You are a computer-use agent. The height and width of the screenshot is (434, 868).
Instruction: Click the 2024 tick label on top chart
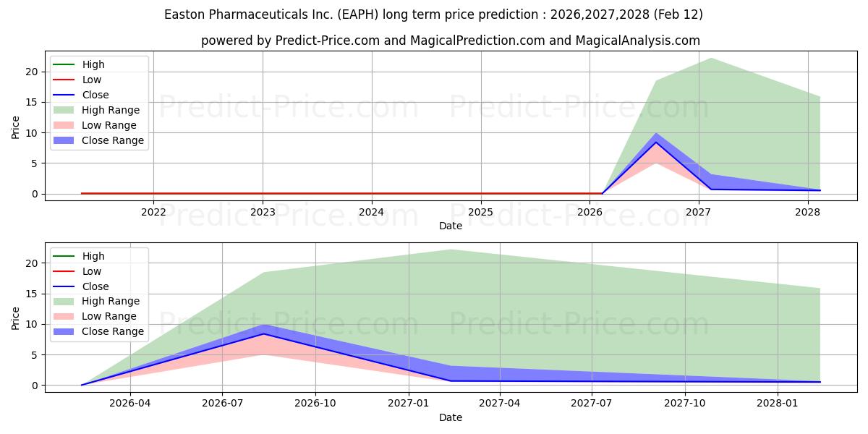click(372, 212)
